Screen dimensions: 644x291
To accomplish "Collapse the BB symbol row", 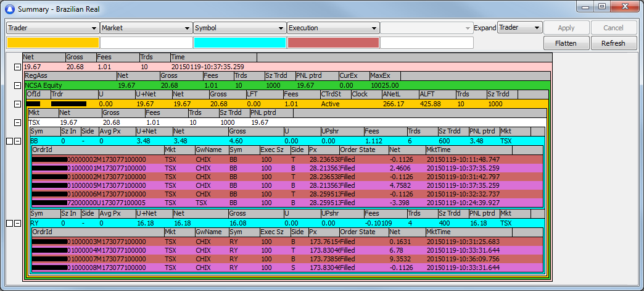I will pos(17,141).
